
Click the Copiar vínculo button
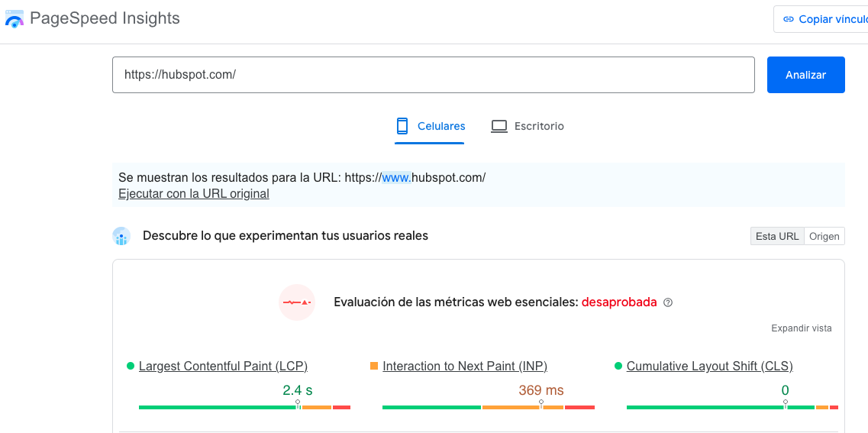point(821,19)
